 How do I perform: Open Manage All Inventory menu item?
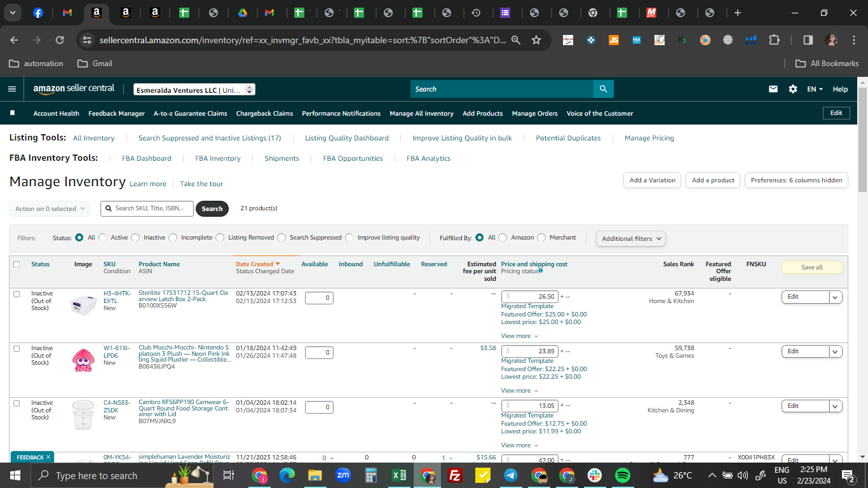coord(421,113)
